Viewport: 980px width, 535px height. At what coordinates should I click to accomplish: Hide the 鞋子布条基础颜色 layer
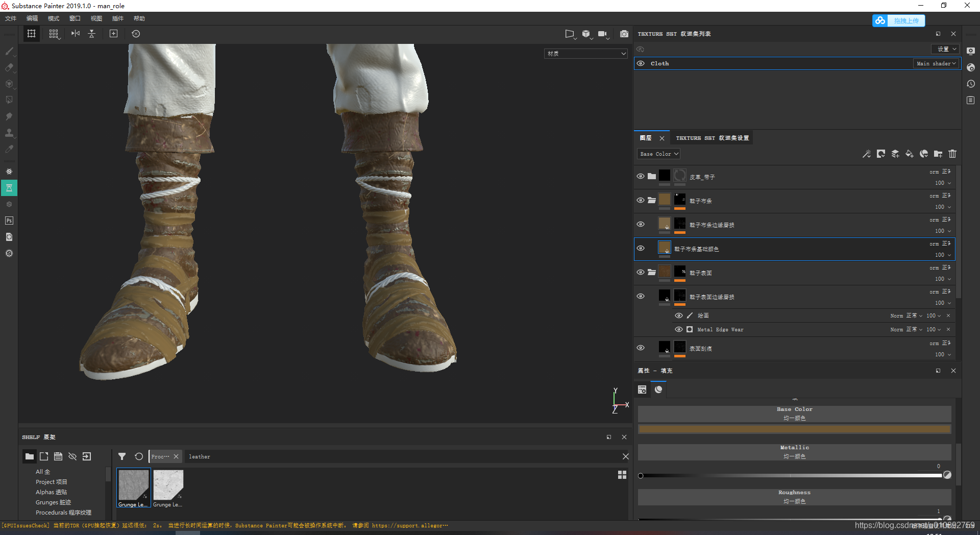click(x=641, y=248)
